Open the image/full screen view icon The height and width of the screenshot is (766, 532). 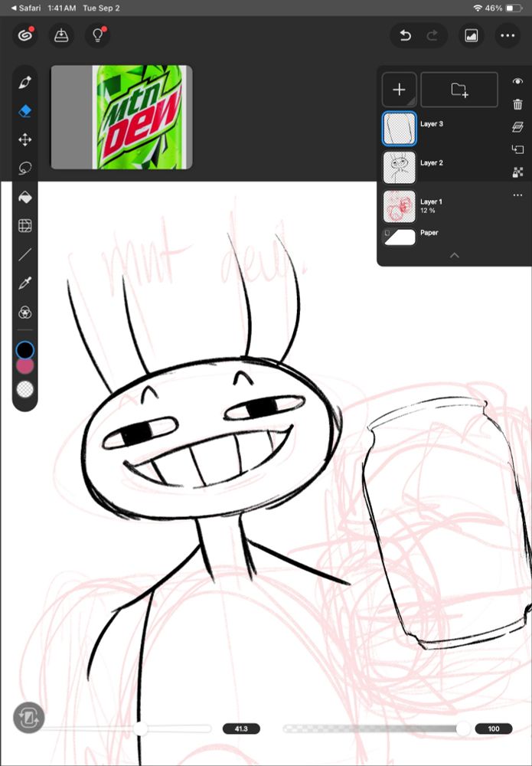[x=471, y=36]
